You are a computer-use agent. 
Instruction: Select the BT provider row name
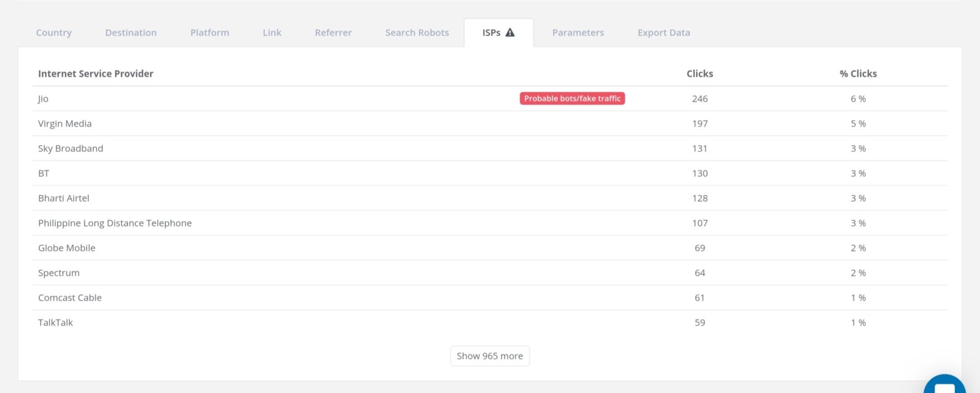pos(44,173)
